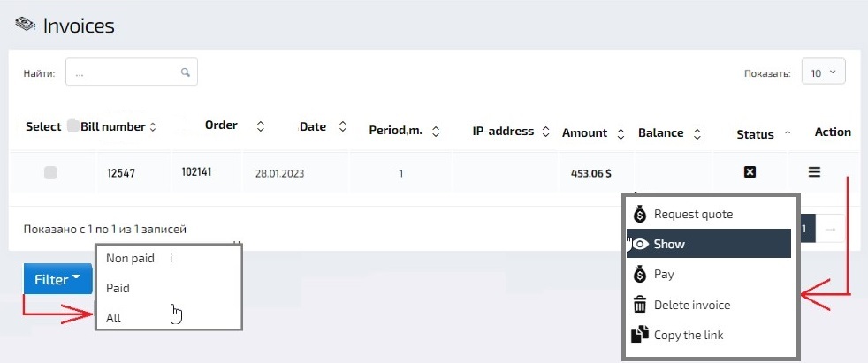Select 'Non paid' filter option

tap(131, 258)
